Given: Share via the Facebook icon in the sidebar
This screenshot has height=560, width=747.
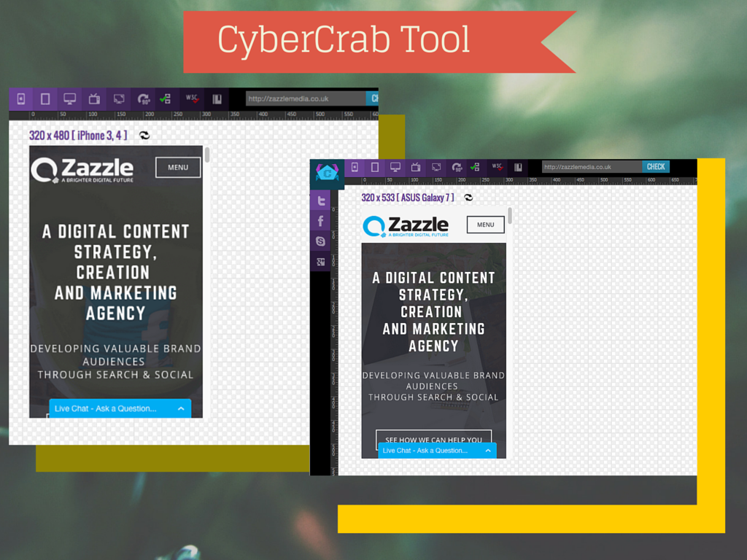Looking at the screenshot, I should click(x=321, y=221).
